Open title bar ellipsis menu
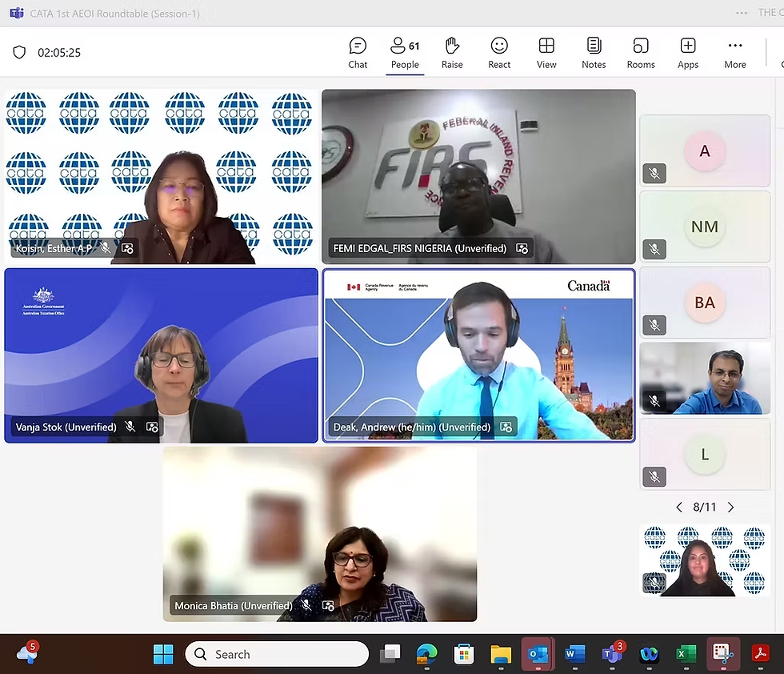 pos(742,13)
